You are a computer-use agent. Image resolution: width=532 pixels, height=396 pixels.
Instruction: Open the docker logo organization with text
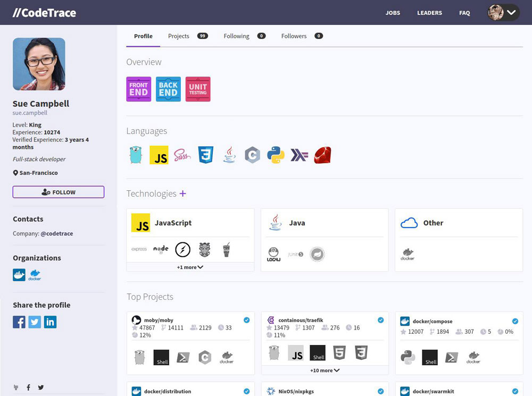click(x=35, y=275)
